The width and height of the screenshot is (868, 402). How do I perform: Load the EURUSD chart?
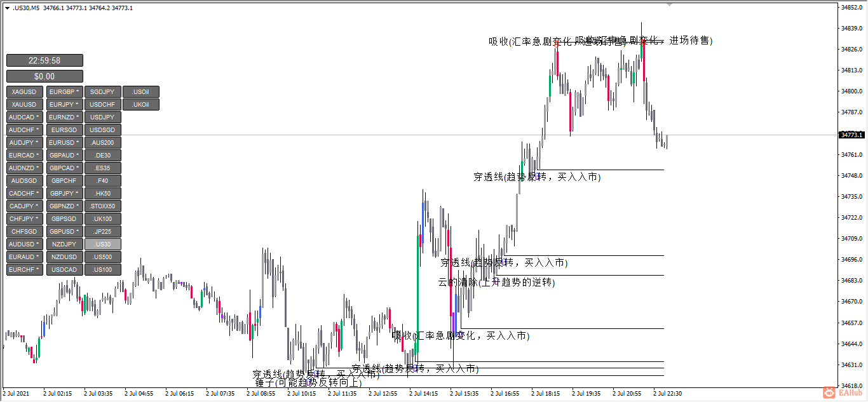coord(64,143)
